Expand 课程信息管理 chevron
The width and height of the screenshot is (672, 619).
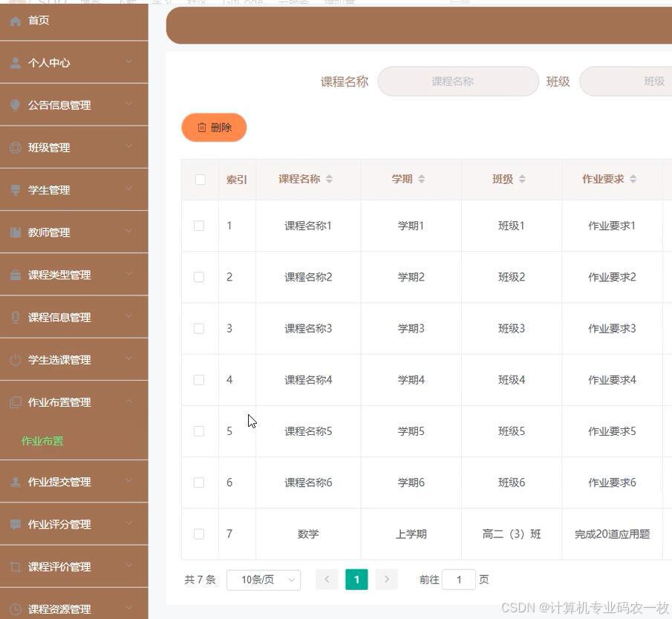tap(129, 317)
